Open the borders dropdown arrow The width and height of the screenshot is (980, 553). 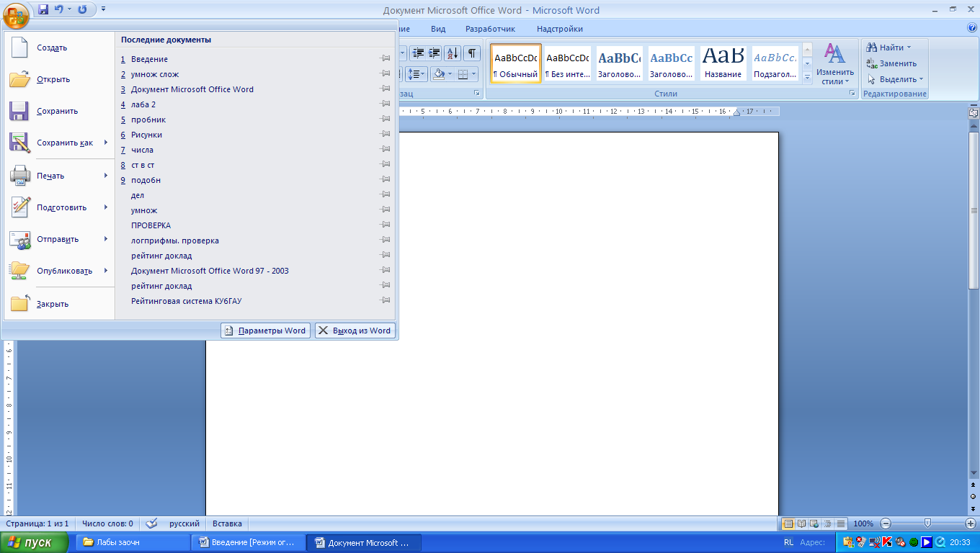(x=473, y=73)
